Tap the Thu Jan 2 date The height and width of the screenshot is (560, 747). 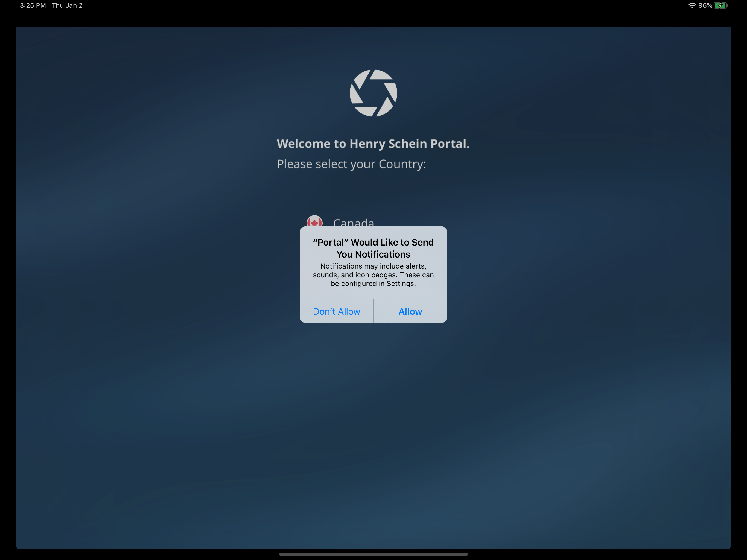pyautogui.click(x=67, y=5)
